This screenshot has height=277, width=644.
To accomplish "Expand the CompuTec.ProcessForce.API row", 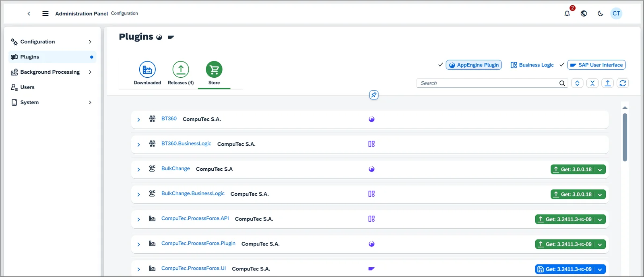I will 138,219.
